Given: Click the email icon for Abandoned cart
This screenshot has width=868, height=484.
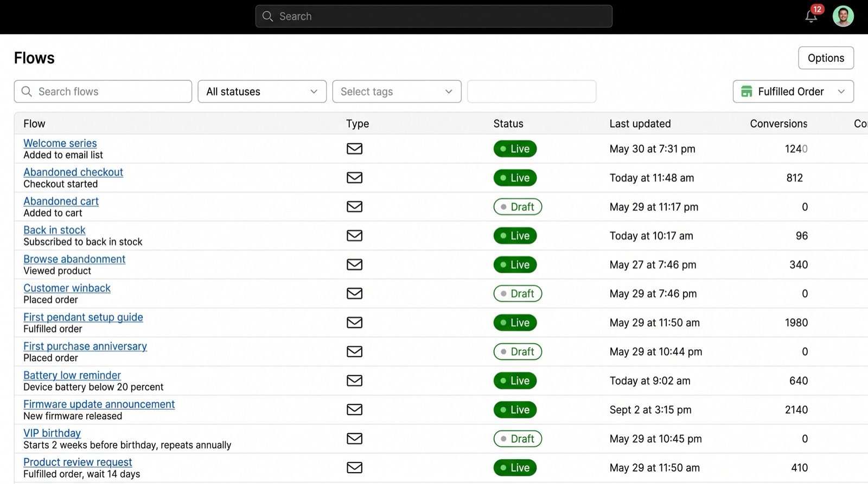Looking at the screenshot, I should click(354, 206).
